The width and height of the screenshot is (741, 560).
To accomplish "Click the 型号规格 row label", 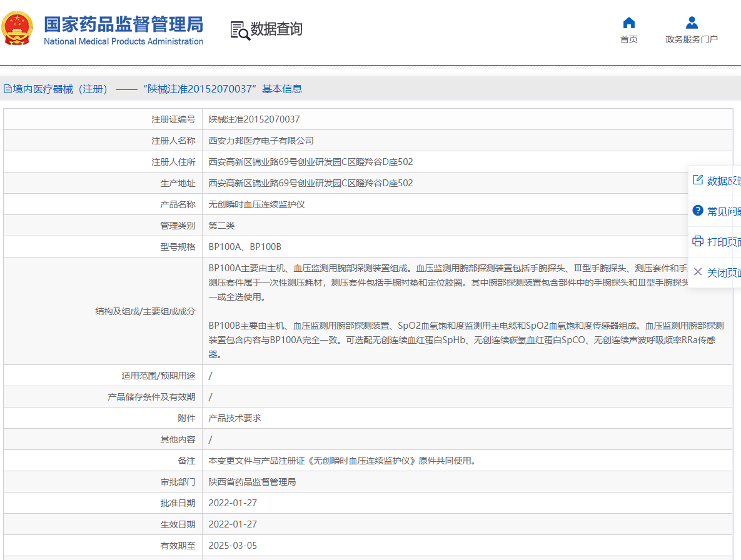I will click(178, 247).
